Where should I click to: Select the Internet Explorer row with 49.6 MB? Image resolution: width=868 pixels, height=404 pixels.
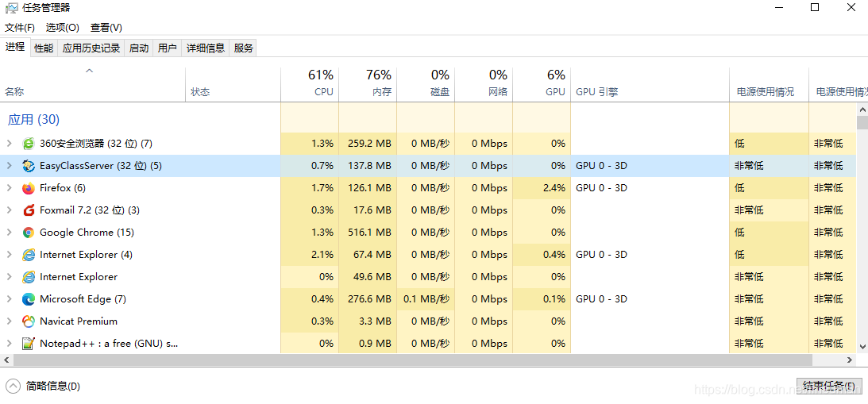(x=429, y=277)
